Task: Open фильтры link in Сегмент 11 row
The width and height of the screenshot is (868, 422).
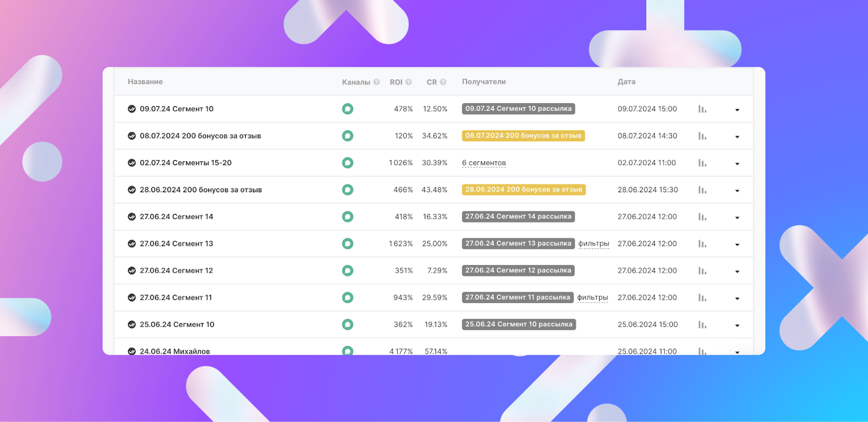Action: tap(592, 298)
